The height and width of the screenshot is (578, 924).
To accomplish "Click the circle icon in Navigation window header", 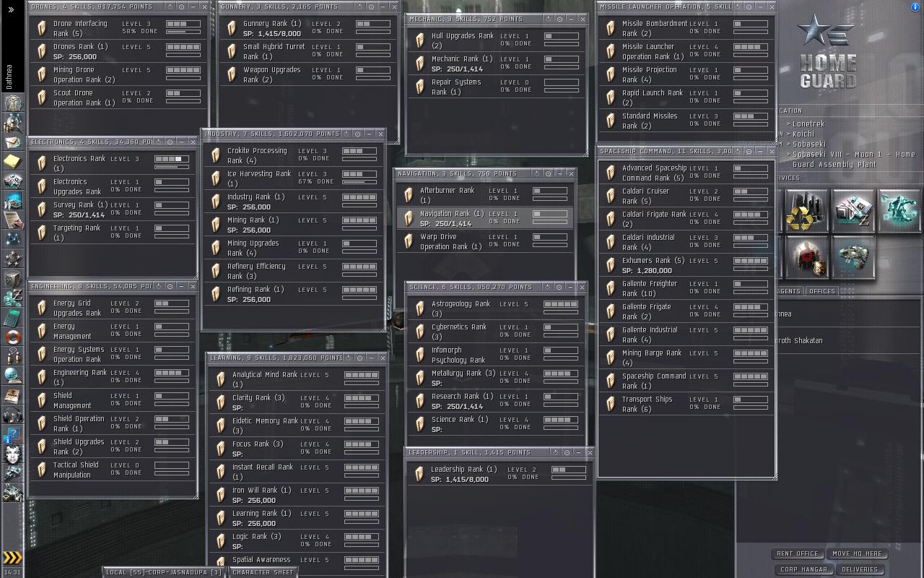I will pos(548,173).
